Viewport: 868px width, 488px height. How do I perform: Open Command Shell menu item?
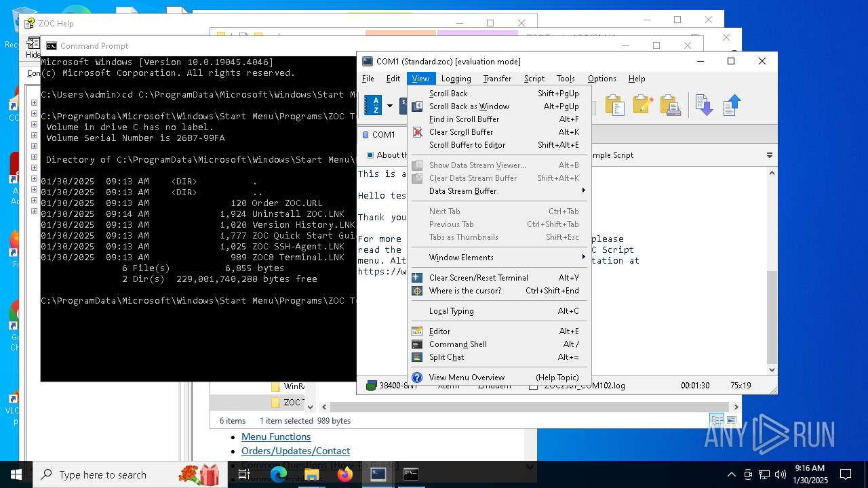pyautogui.click(x=498, y=344)
